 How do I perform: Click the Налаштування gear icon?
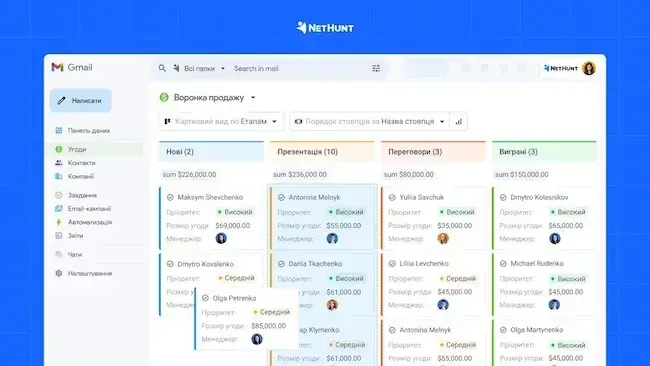[x=59, y=273]
